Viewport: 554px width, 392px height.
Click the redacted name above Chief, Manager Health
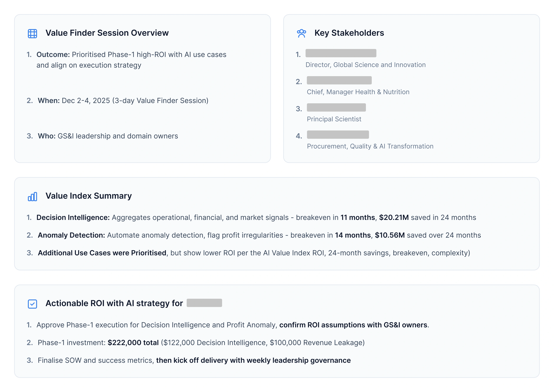pyautogui.click(x=339, y=80)
